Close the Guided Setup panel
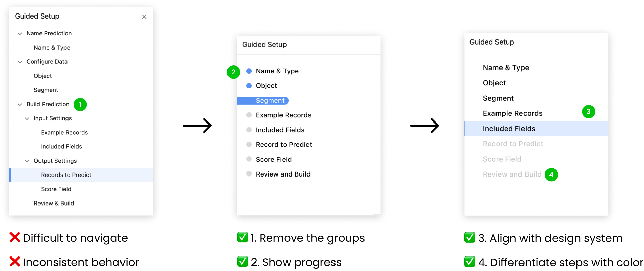 tap(144, 17)
